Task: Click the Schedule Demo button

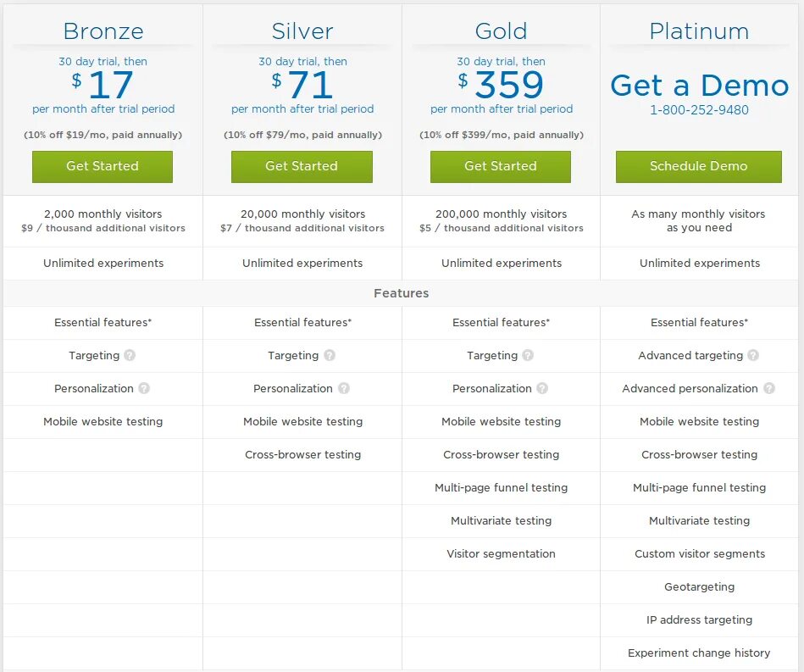Action: coord(699,166)
